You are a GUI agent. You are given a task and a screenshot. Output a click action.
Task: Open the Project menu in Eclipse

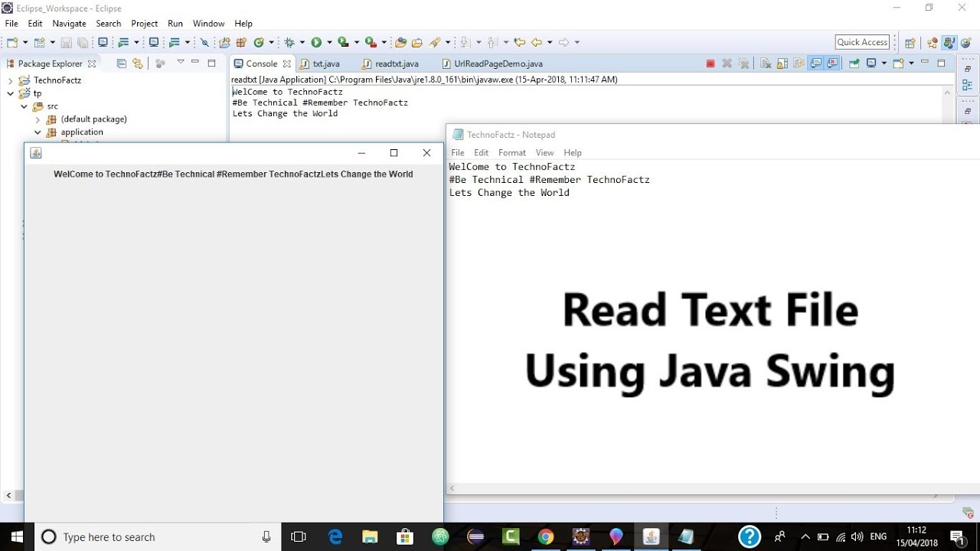(144, 24)
